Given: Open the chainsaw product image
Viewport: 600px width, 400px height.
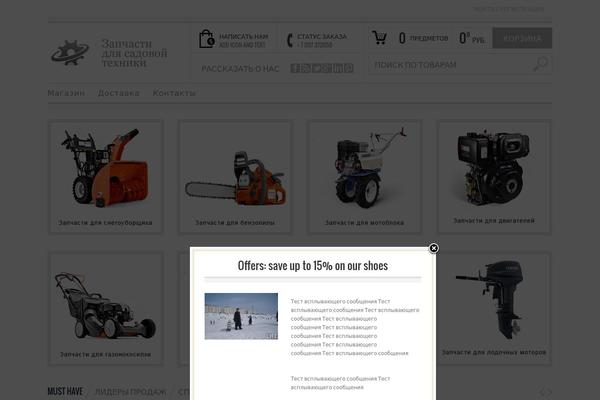Looking at the screenshot, I should [x=235, y=178].
